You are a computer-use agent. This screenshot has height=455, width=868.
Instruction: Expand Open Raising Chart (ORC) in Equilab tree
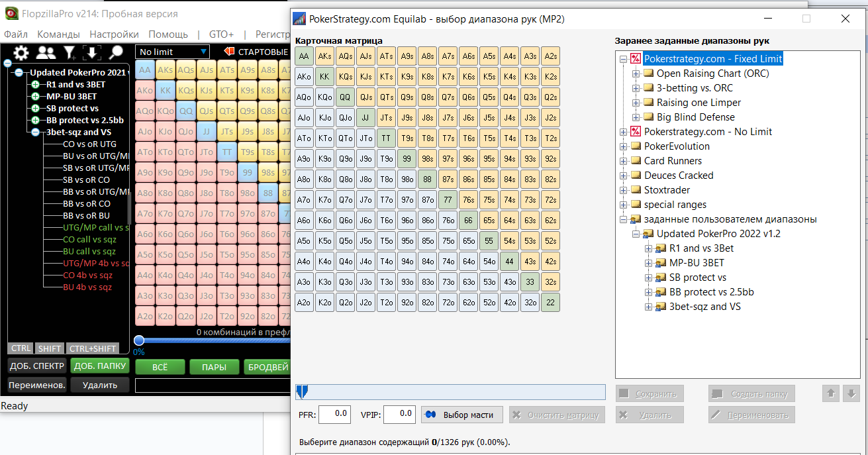[x=636, y=74]
